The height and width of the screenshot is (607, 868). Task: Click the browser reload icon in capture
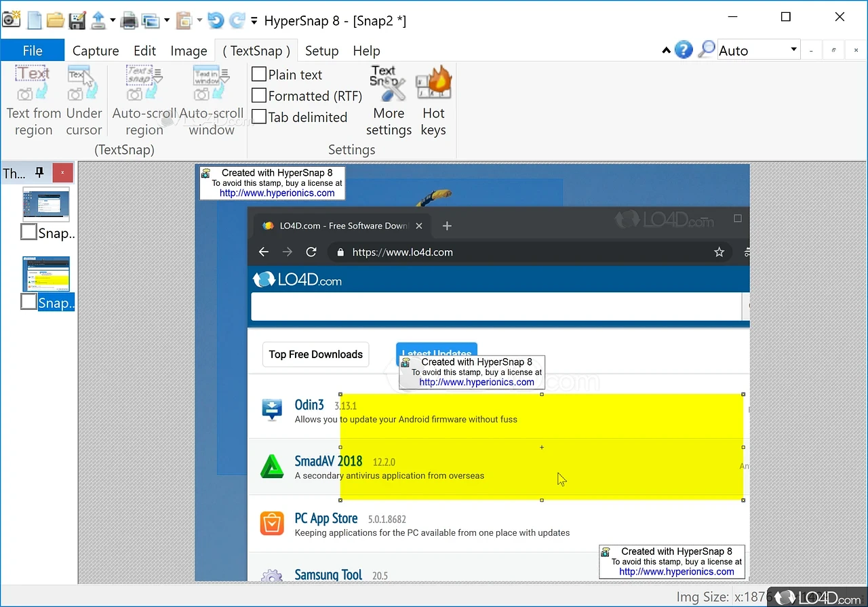pos(311,252)
